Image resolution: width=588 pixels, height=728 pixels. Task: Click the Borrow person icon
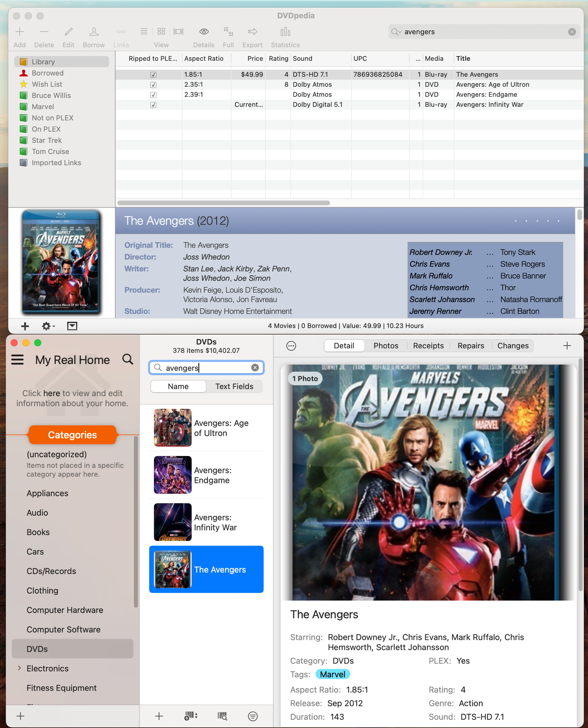[94, 32]
